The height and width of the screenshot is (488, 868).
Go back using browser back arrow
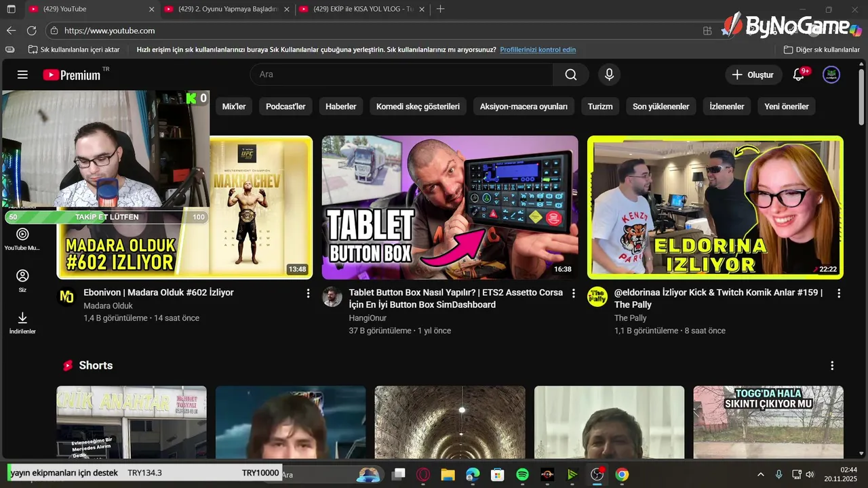[11, 30]
